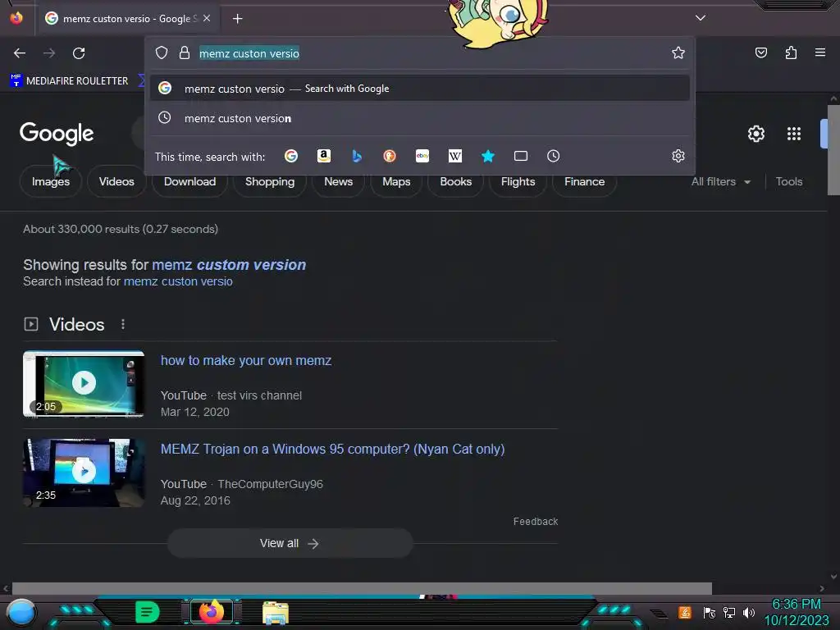This screenshot has width=840, height=630.
Task: Open search settings gear in urlbar
Action: coord(678,156)
